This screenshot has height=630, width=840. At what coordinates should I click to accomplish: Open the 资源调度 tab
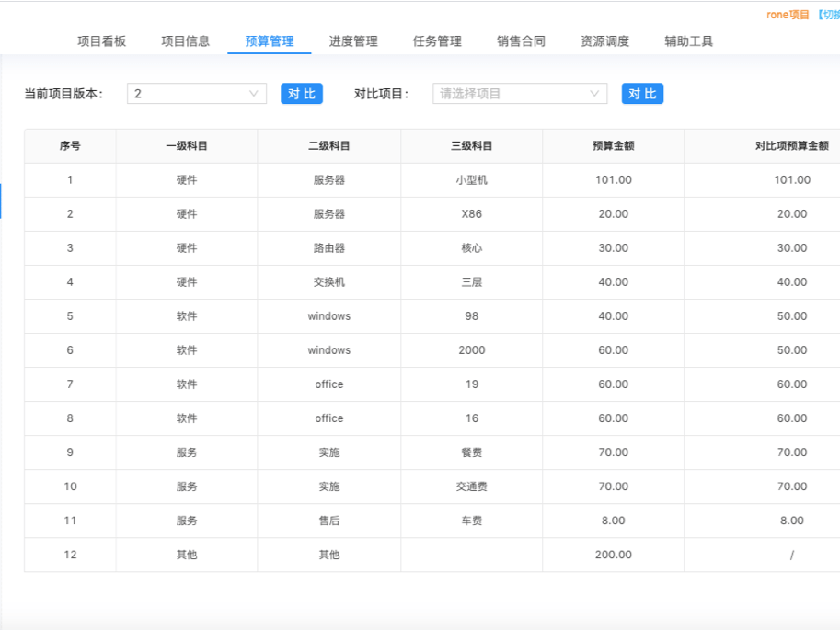pyautogui.click(x=604, y=41)
